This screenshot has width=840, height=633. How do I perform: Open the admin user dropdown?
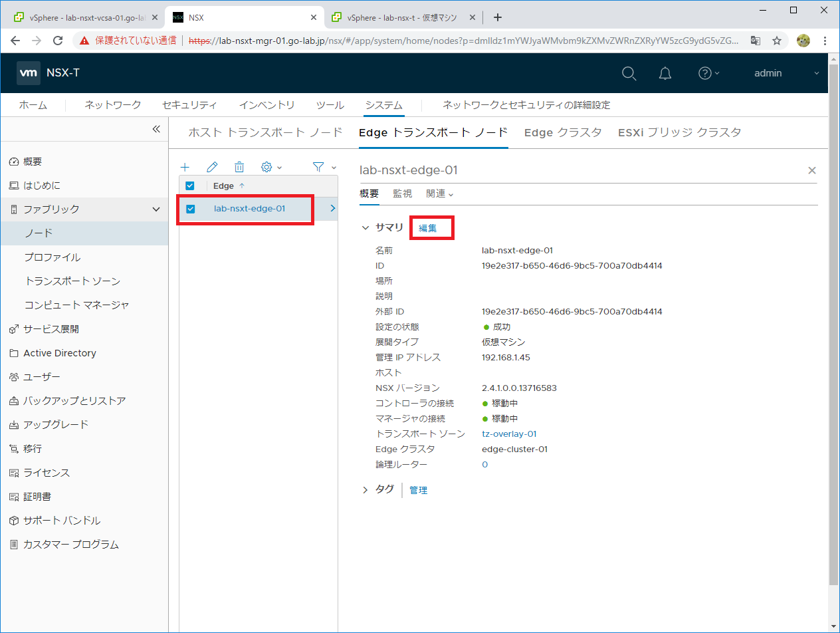(787, 73)
